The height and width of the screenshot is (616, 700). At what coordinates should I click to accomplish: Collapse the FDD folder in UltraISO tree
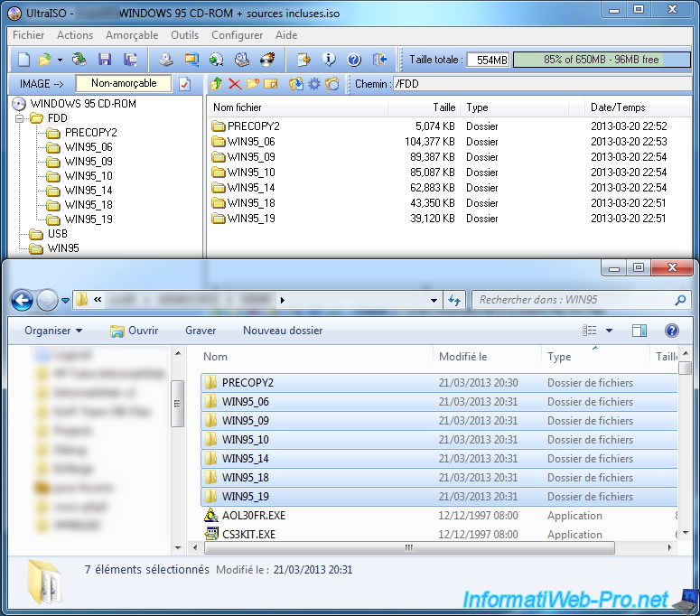[x=19, y=118]
